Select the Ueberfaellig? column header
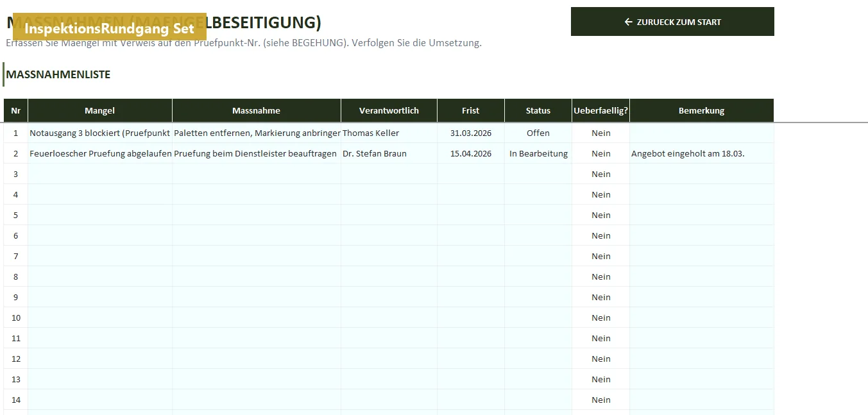Viewport: 868px width, 415px height. click(601, 110)
